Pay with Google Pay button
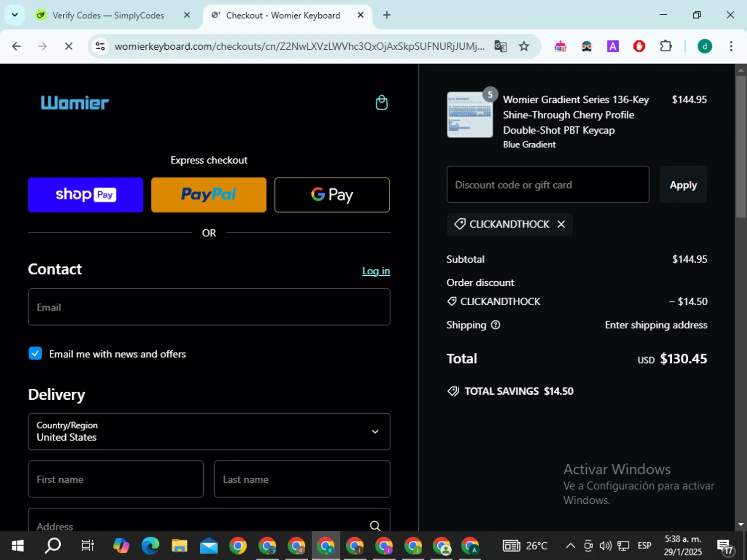 point(332,195)
